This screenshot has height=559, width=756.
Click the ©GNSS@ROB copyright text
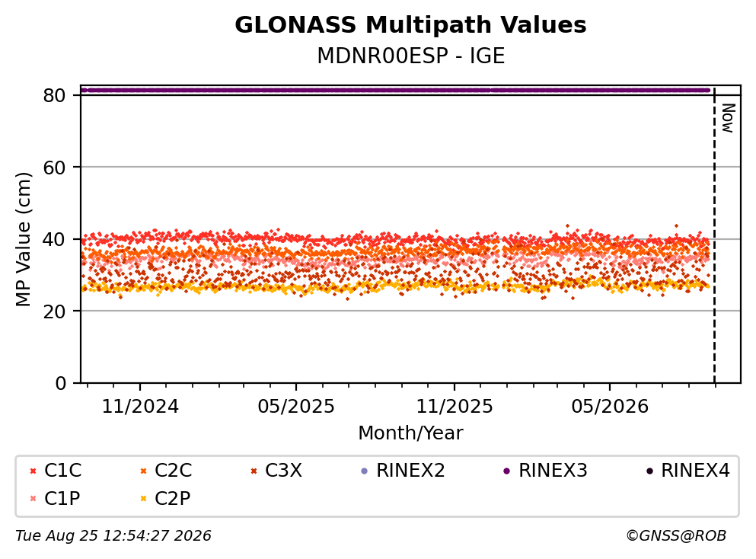(676, 536)
